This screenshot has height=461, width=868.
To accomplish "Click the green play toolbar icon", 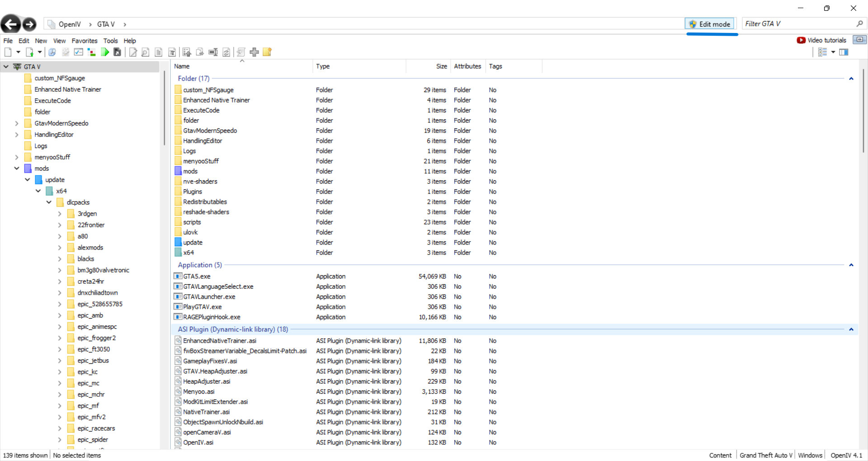I will point(104,52).
